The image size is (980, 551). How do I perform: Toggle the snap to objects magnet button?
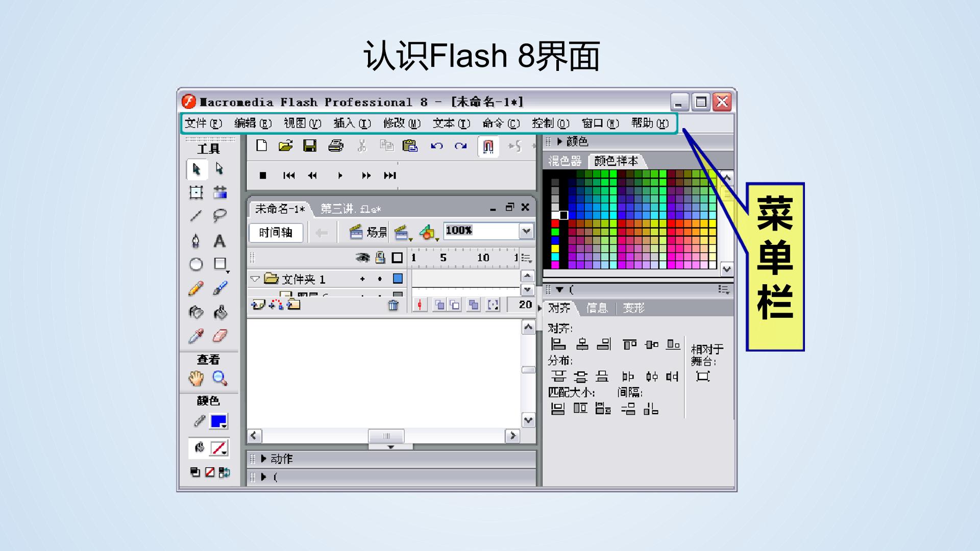(488, 146)
